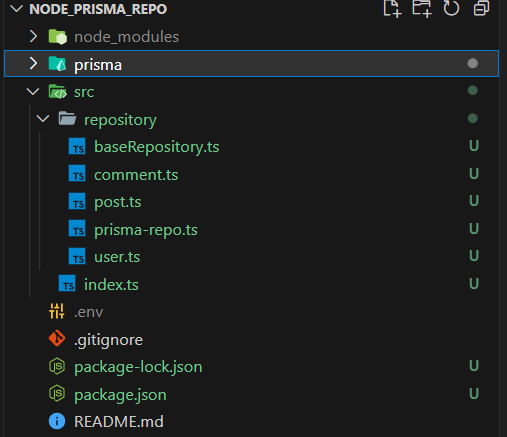
Task: Collapse the src folder chevron
Action: point(33,91)
